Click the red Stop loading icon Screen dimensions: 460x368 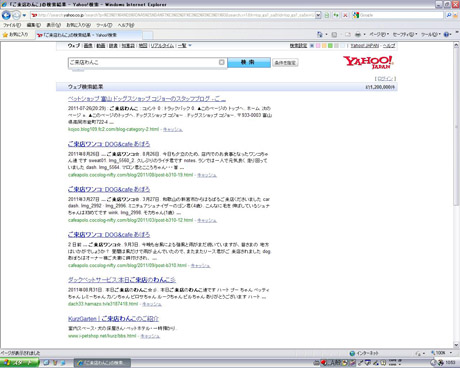click(345, 15)
